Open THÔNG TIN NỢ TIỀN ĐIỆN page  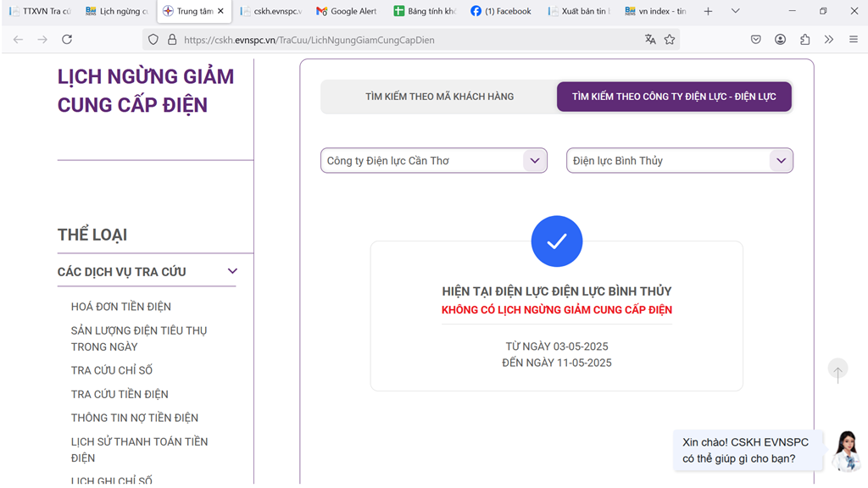pyautogui.click(x=135, y=418)
